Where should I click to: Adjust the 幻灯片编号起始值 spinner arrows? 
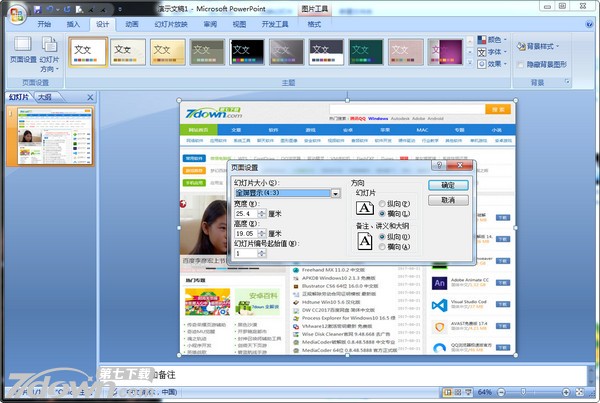262,253
